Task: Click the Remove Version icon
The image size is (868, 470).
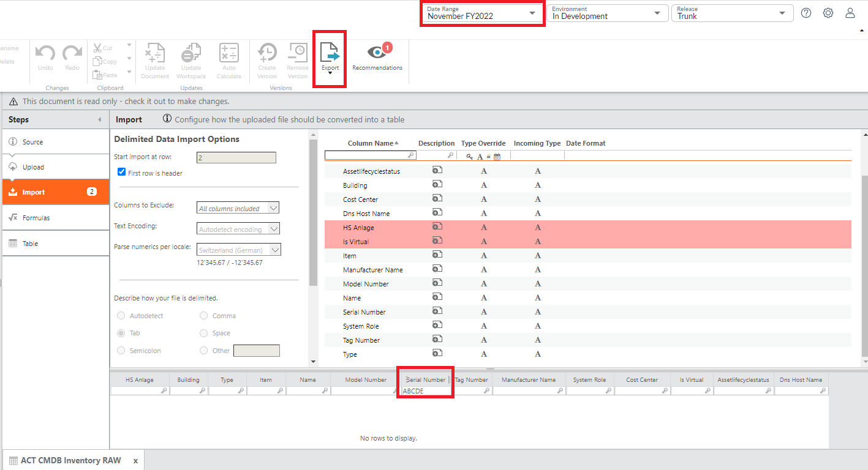Action: tap(298, 53)
